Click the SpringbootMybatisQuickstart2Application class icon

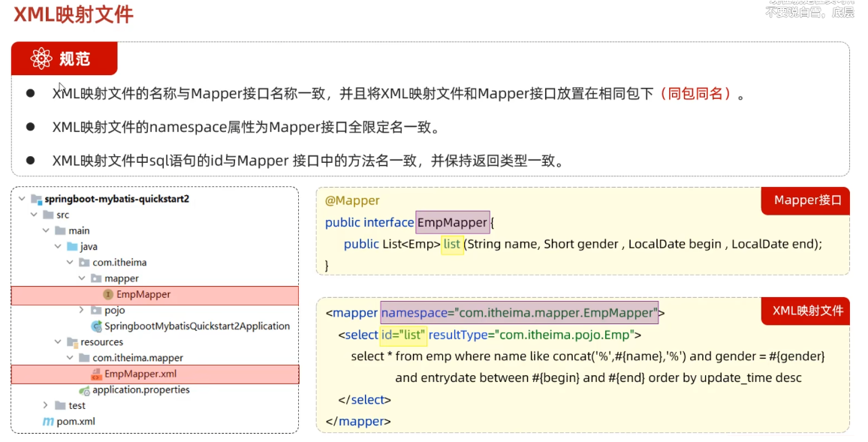pyautogui.click(x=96, y=326)
